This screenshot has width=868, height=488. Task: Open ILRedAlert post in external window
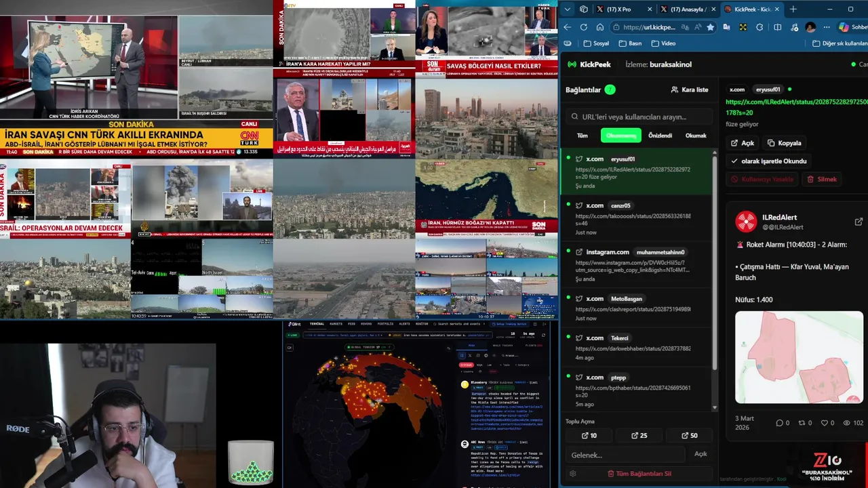859,222
